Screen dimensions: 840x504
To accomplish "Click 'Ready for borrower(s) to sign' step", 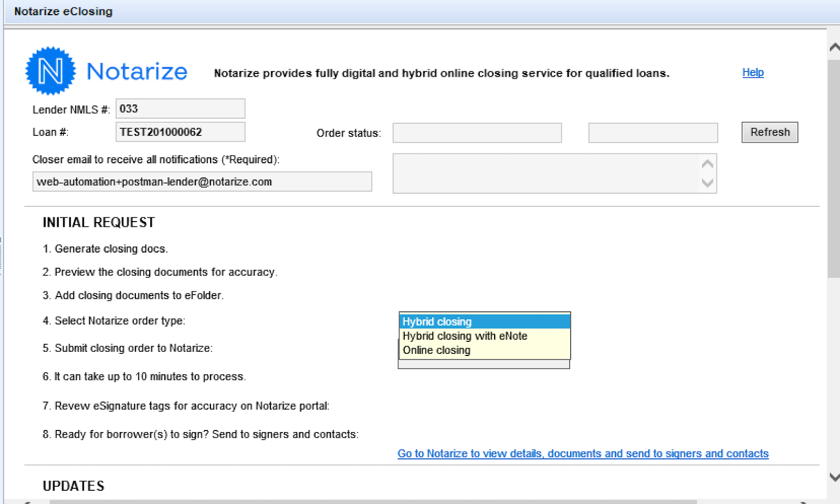I will [x=201, y=434].
